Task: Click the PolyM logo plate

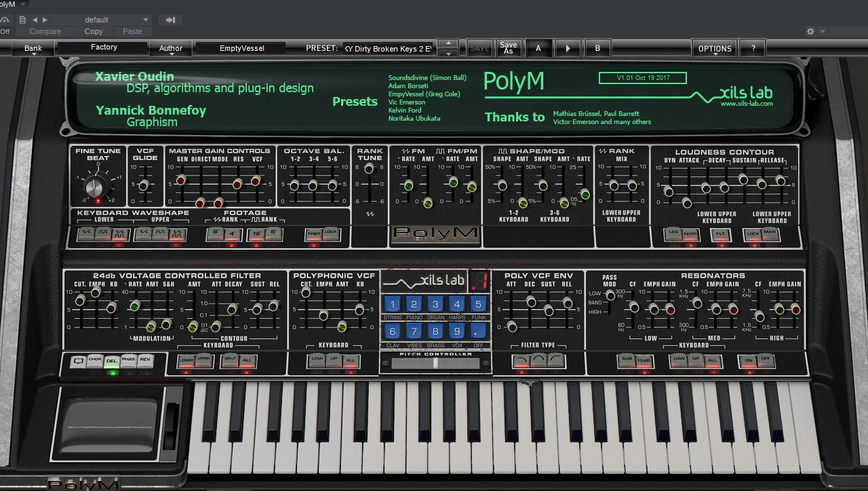Action: point(435,234)
